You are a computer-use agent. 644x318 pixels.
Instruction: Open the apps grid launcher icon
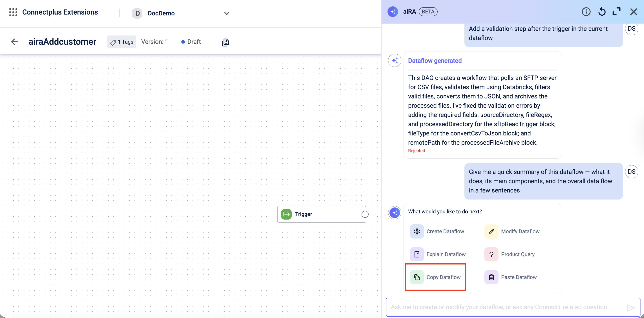pyautogui.click(x=13, y=12)
